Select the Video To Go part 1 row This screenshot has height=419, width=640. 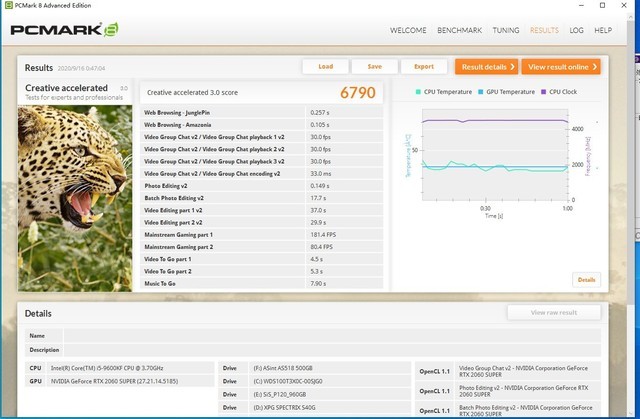[x=262, y=259]
